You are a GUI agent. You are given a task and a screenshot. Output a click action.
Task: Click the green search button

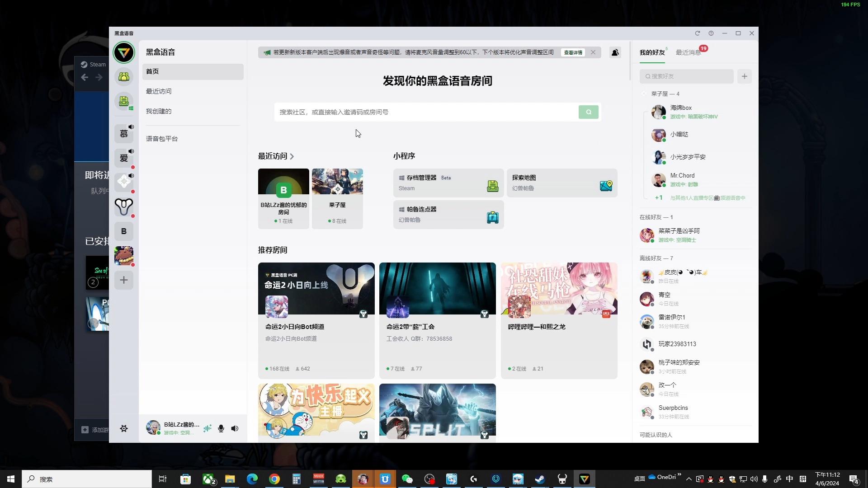pyautogui.click(x=588, y=112)
